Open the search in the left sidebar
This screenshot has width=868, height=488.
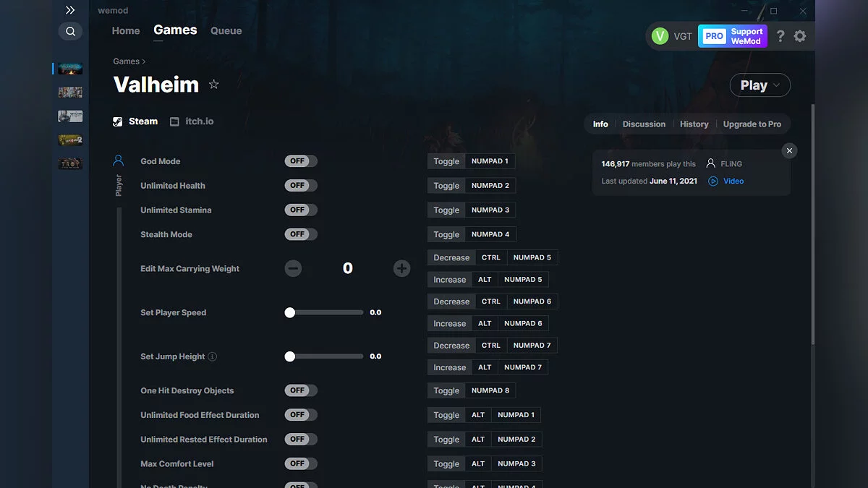[70, 31]
